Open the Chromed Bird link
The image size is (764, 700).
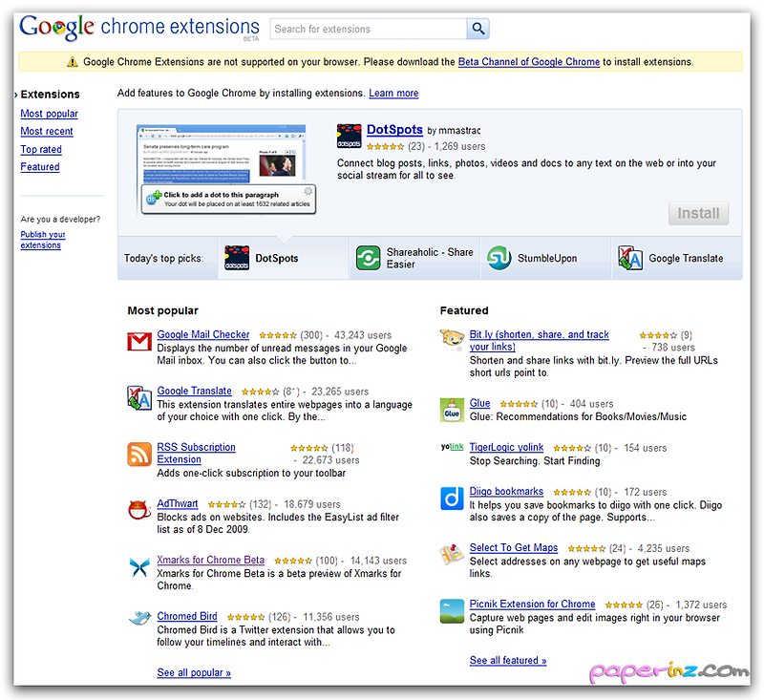click(x=187, y=616)
